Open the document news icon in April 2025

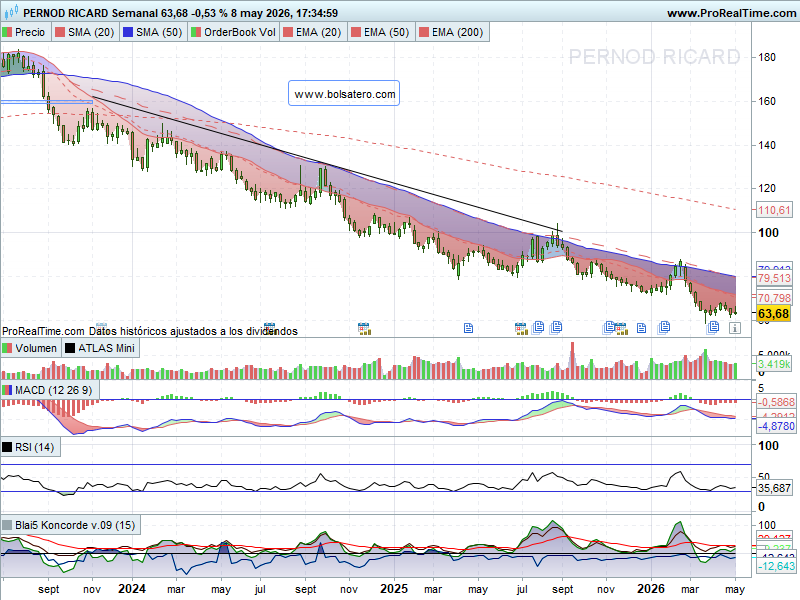point(468,328)
